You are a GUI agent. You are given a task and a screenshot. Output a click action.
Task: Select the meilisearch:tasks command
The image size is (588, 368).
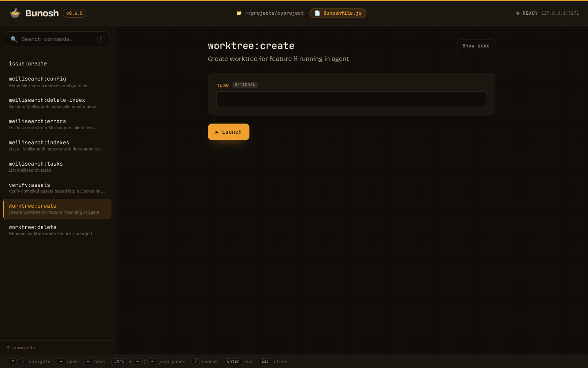57,167
